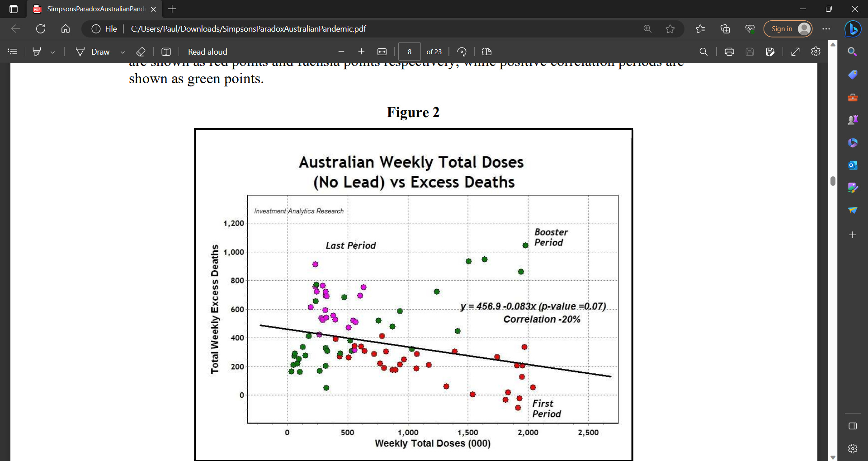This screenshot has width=868, height=461.
Task: Zoom in using the plus control
Action: tap(361, 52)
